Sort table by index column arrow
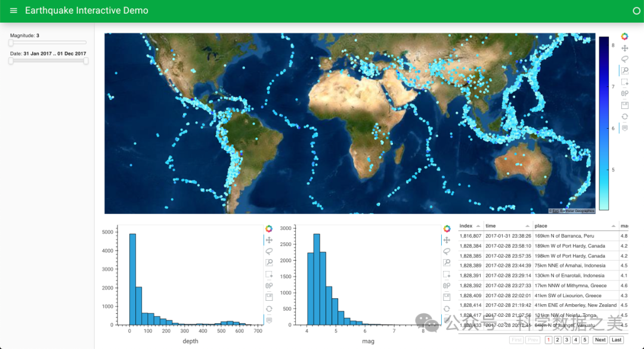 [x=478, y=226]
